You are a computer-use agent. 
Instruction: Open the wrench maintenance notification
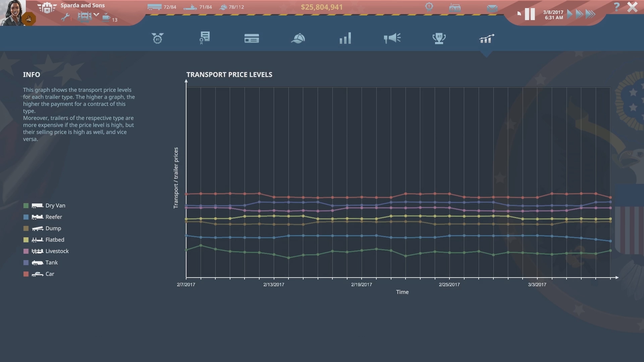(66, 16)
